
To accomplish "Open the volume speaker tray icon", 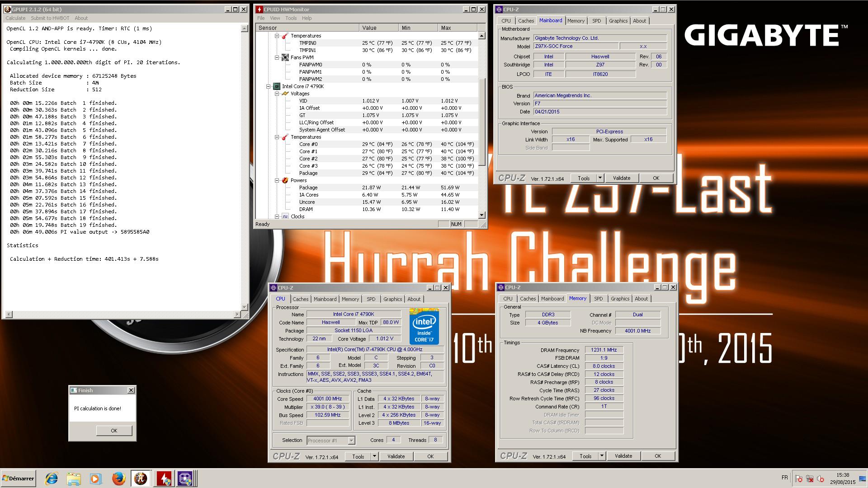I will pos(821,479).
